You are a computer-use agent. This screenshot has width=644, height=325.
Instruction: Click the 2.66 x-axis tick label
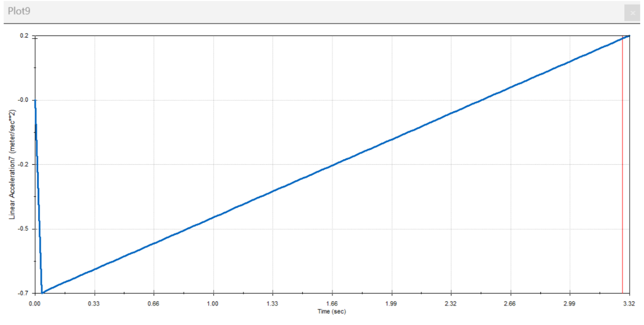pos(510,303)
